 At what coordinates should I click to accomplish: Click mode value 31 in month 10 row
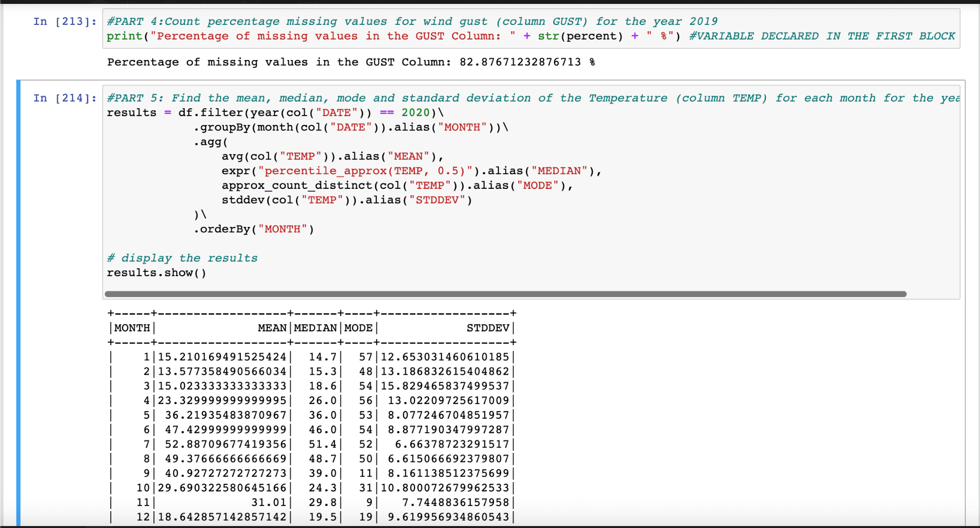pos(366,488)
